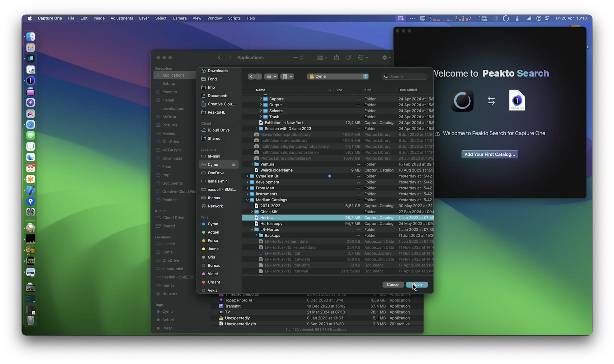Click the Share icon in Finder toolbar
614x364 pixels.
pyautogui.click(x=336, y=57)
